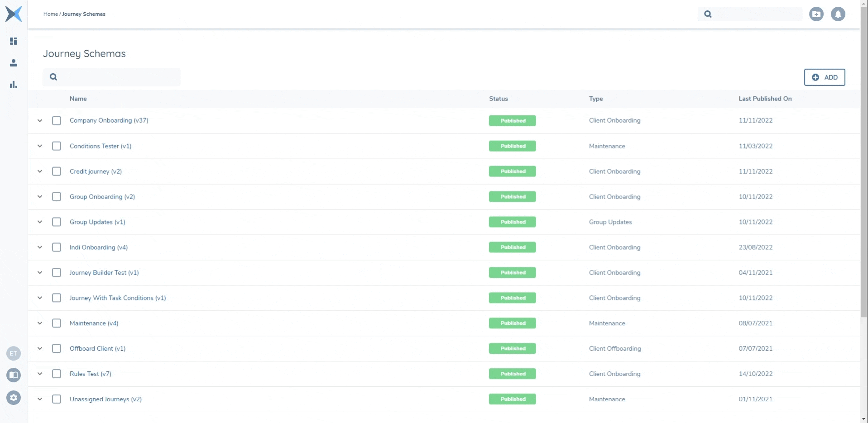Open the person icon in sidebar
The width and height of the screenshot is (868, 423).
[x=14, y=63]
